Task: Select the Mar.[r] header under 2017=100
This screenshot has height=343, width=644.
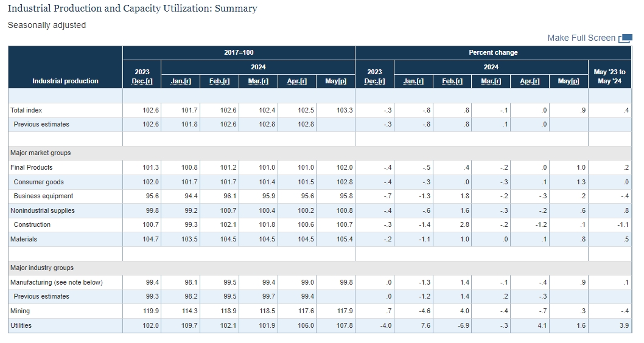Action: tap(258, 81)
